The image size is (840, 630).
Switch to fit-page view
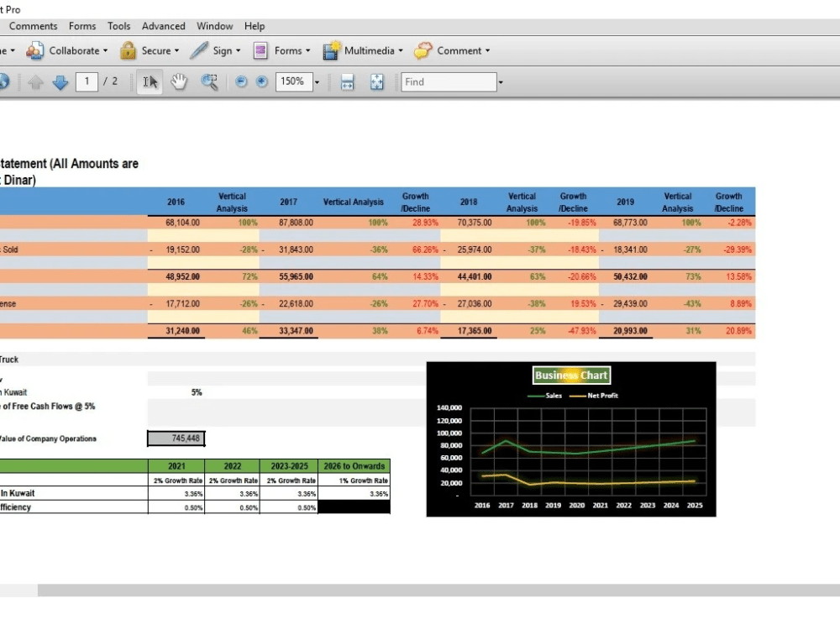coord(377,81)
